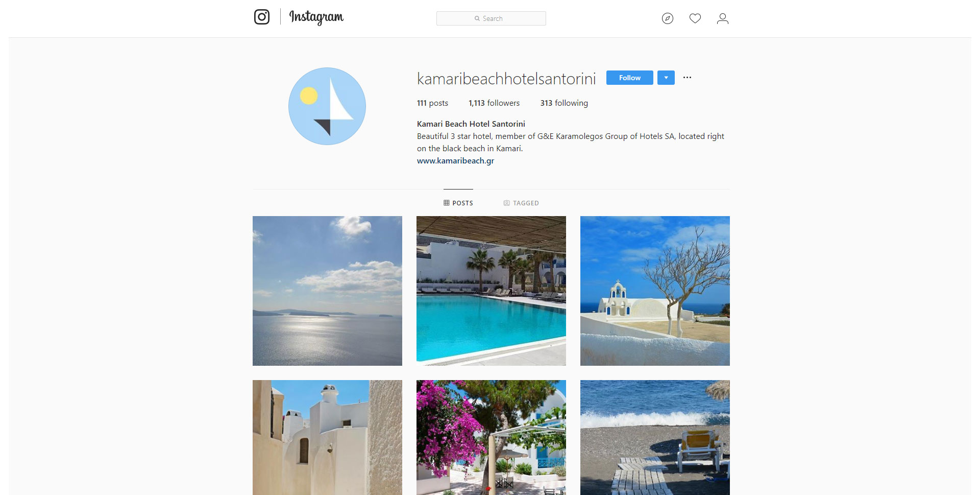Screen dimensions: 980x495
Task: Open the three-dots options menu
Action: point(688,78)
